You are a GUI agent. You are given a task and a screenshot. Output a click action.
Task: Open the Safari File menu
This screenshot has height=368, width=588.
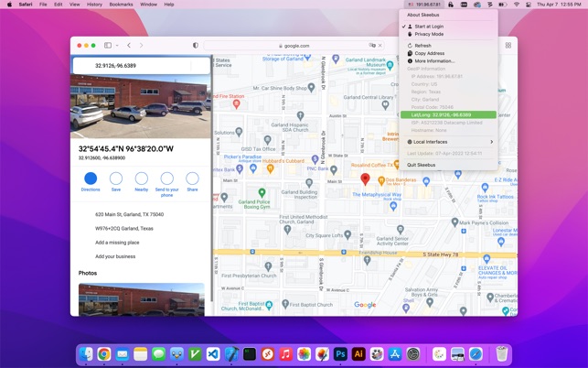click(x=43, y=5)
